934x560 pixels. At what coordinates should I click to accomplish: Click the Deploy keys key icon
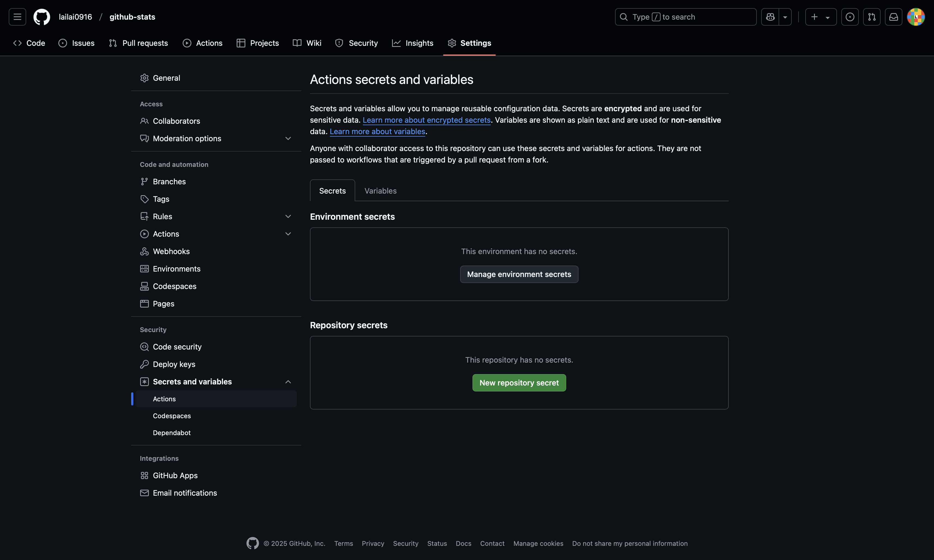pos(144,364)
